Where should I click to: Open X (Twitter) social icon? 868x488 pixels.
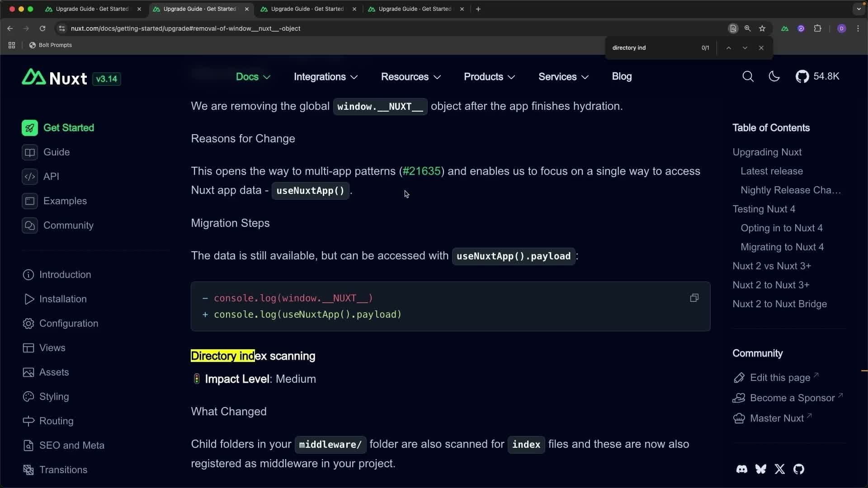[x=779, y=469]
